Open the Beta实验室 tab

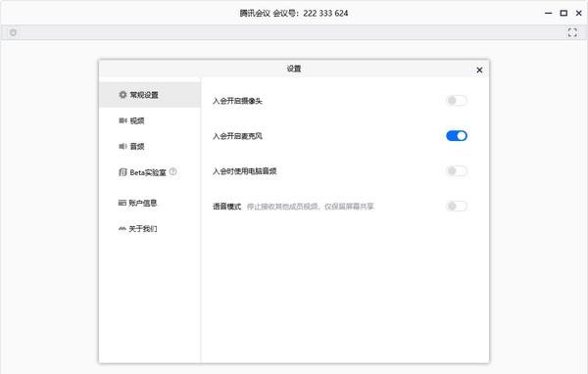coord(150,172)
